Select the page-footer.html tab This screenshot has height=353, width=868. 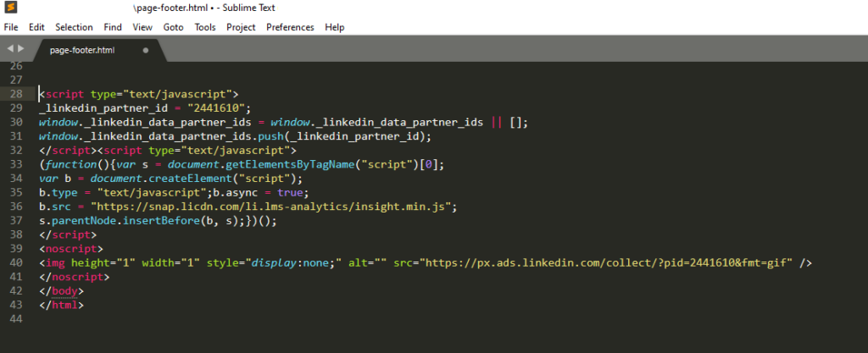point(82,50)
